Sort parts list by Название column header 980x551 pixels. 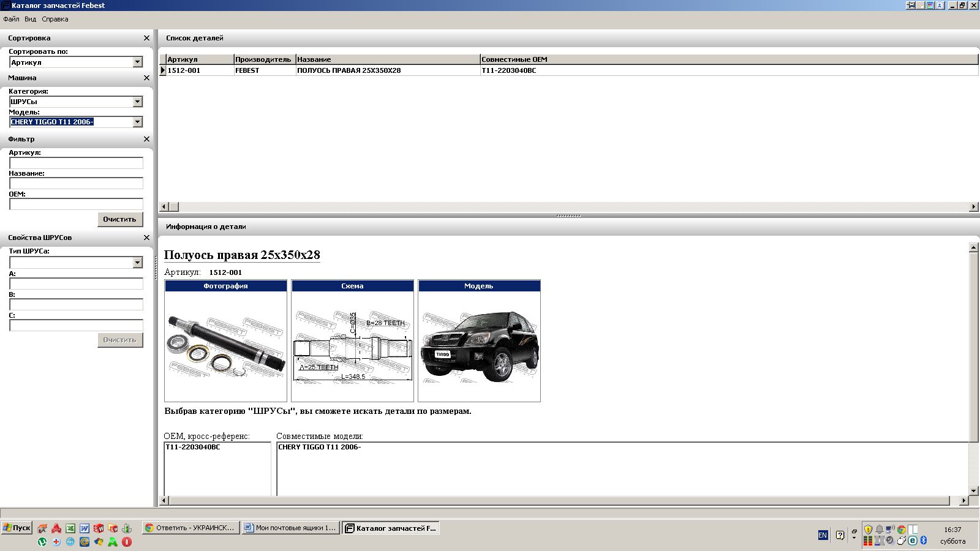click(388, 59)
